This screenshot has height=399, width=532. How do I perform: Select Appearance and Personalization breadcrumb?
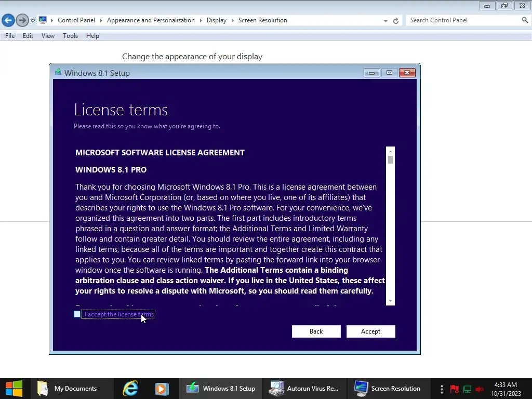point(151,20)
